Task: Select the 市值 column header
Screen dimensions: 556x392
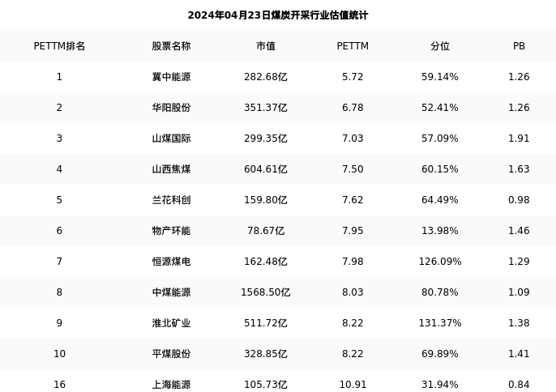Action: coord(266,46)
